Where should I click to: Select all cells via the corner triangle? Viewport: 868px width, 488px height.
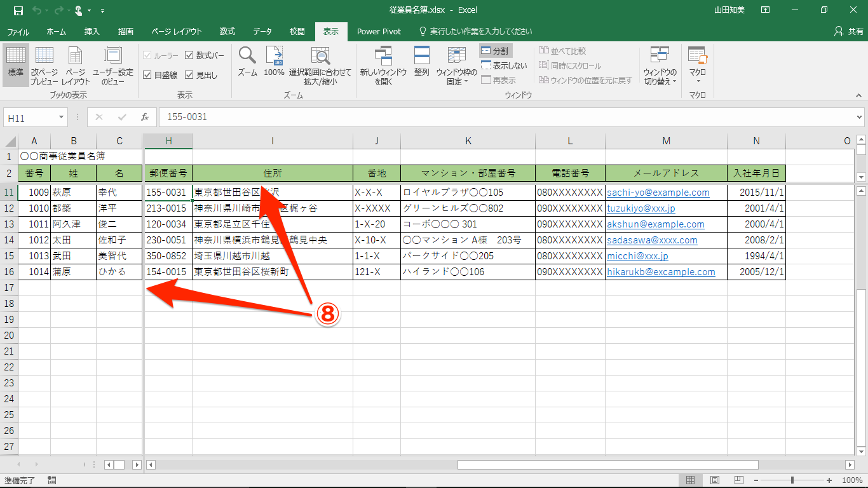coord(9,141)
